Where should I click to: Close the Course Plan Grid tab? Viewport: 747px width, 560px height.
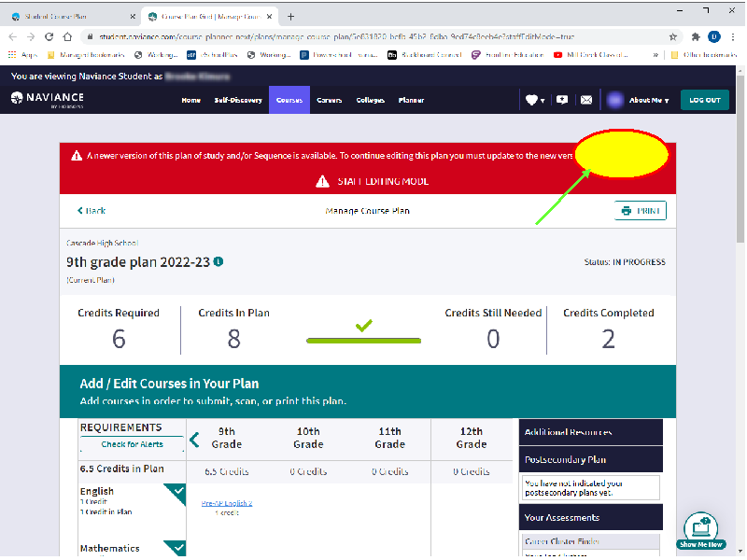click(269, 17)
